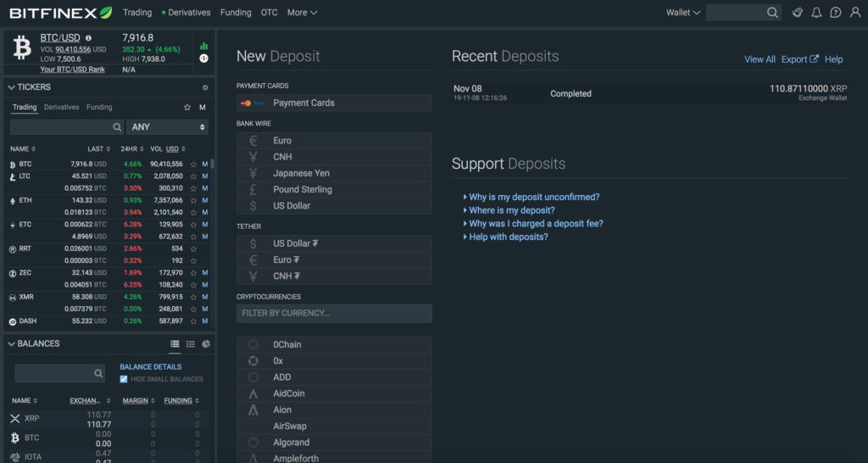The height and width of the screenshot is (463, 868).
Task: Switch to the Derivatives tab in Tickers
Action: [x=61, y=108]
